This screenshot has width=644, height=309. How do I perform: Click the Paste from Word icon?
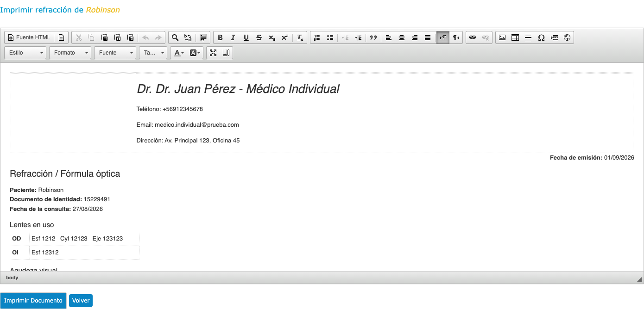(130, 37)
